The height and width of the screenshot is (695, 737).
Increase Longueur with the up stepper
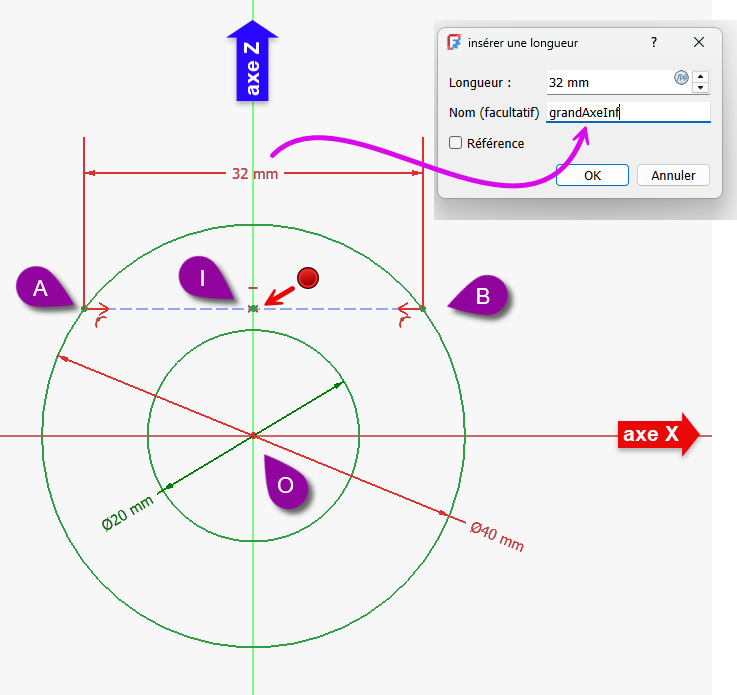[700, 76]
